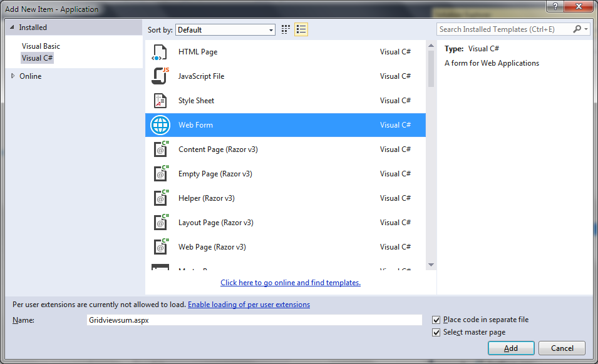Open the search options dropdown arrow

[x=586, y=29]
